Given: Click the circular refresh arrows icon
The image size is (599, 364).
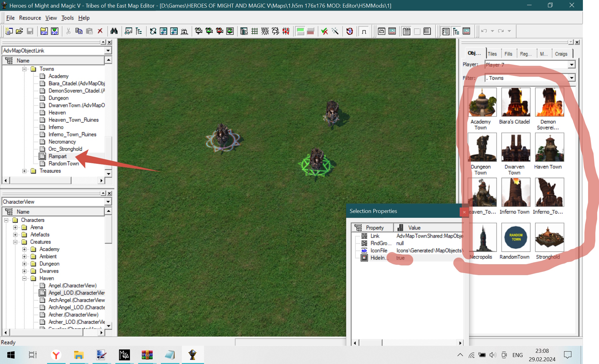Looking at the screenshot, I should click(153, 31).
